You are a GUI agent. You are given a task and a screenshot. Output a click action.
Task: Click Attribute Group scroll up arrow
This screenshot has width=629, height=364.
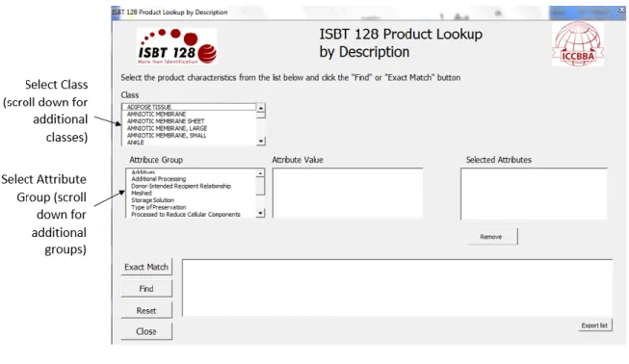point(261,173)
